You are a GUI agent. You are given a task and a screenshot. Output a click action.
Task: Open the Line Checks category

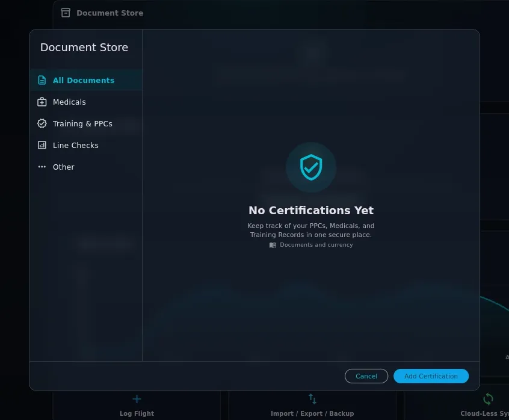(85, 145)
